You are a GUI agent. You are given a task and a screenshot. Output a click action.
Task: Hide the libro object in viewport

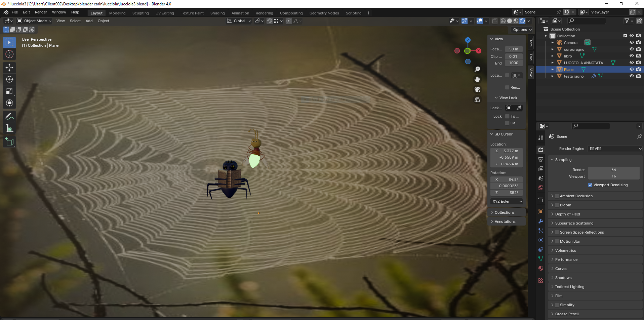click(632, 56)
